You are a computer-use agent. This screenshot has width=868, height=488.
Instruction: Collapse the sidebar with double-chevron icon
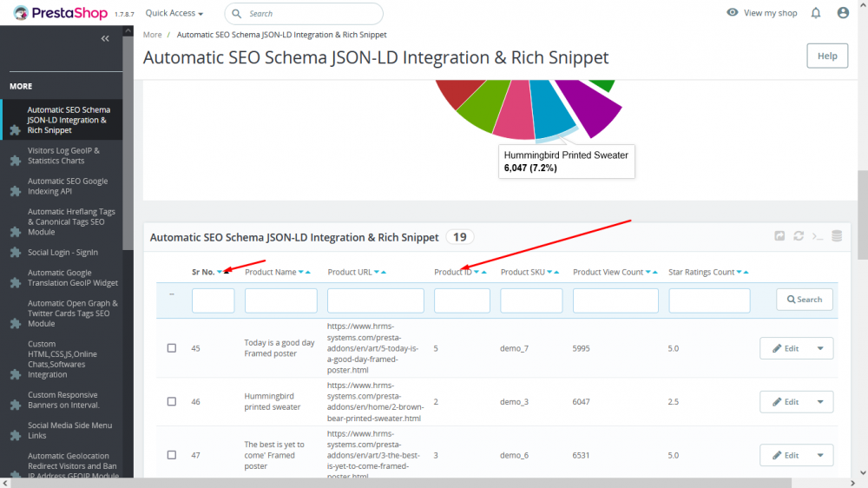click(x=105, y=38)
